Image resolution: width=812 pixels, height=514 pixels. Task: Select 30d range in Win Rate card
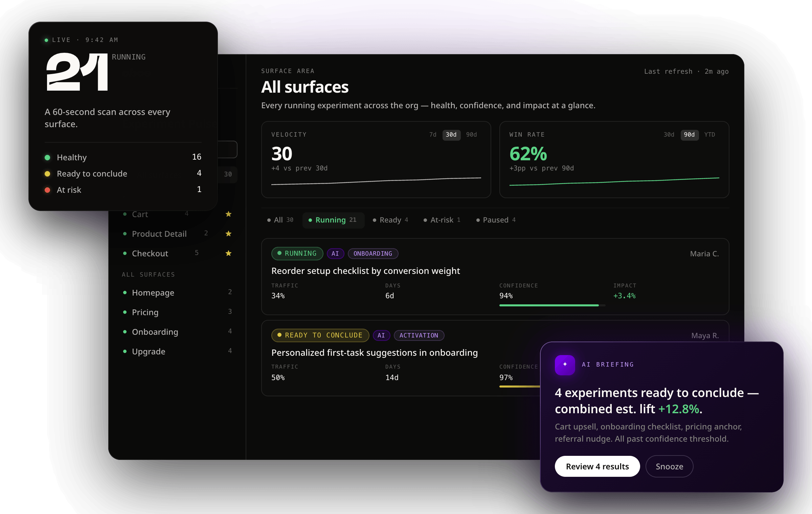pos(669,135)
